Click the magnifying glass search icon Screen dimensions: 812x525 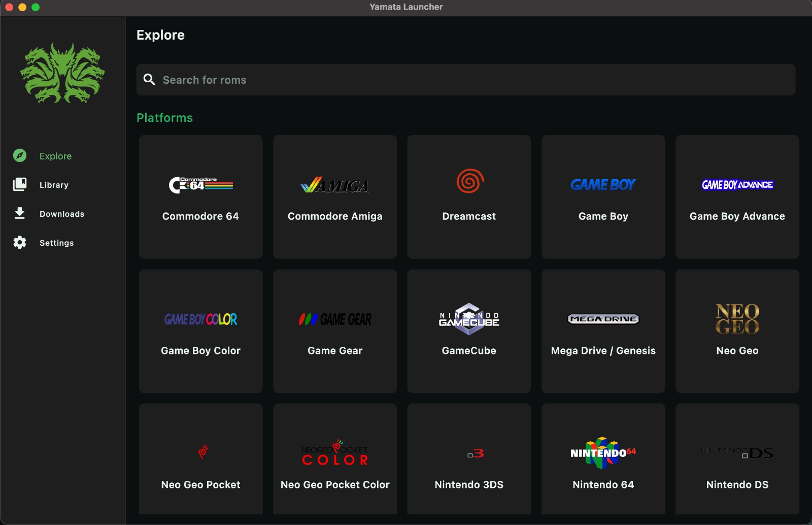[149, 80]
